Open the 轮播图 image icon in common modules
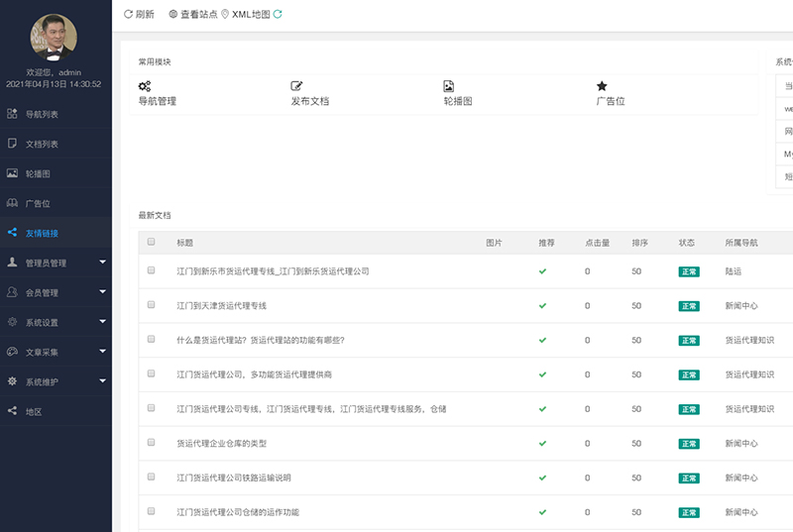This screenshot has width=793, height=532. pos(449,86)
